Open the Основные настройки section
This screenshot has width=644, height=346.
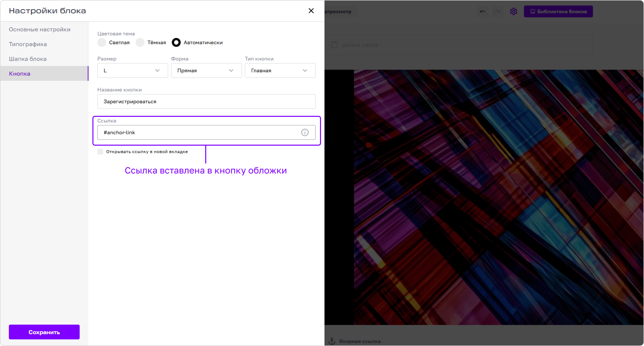click(x=44, y=30)
